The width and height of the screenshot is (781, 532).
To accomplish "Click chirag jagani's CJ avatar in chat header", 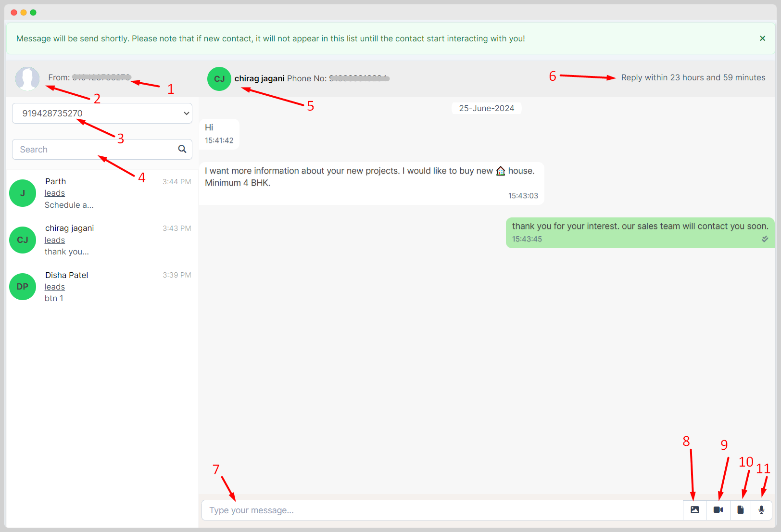I will pos(219,78).
